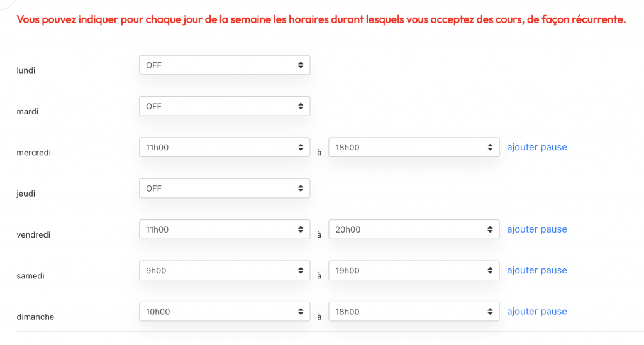Change vendredi start time 11h00

coord(224,229)
